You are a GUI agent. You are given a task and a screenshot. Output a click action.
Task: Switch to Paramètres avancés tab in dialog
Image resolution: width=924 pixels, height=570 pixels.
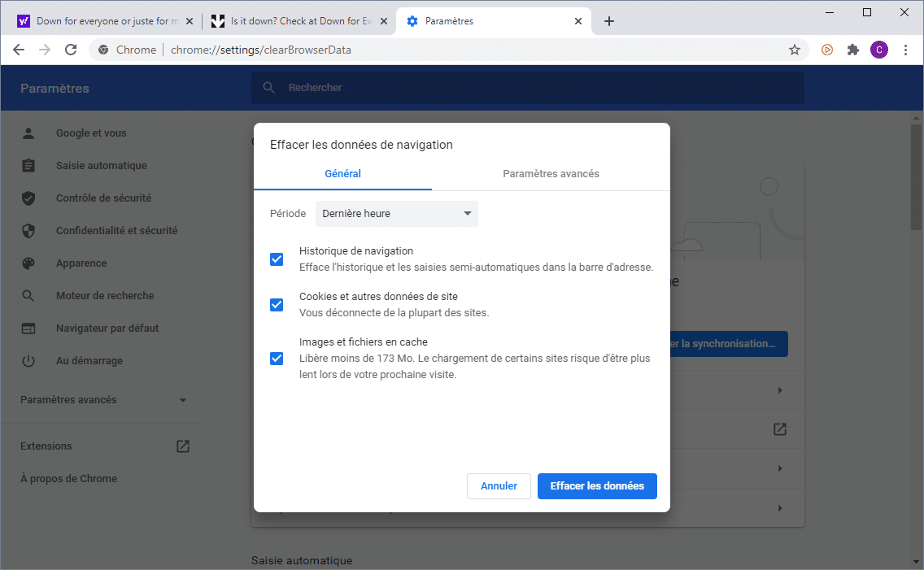click(551, 174)
